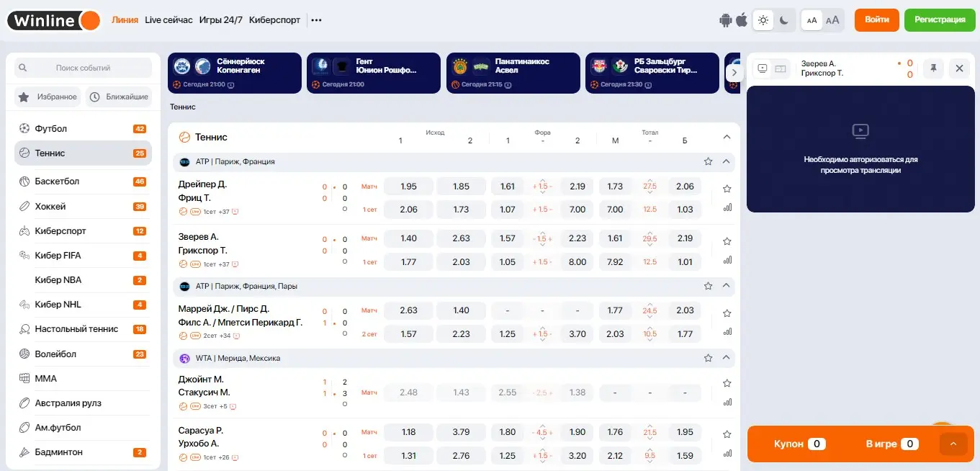Favorite the ATP Paris, France league
Screen dimensions: 980x471
coord(708,162)
